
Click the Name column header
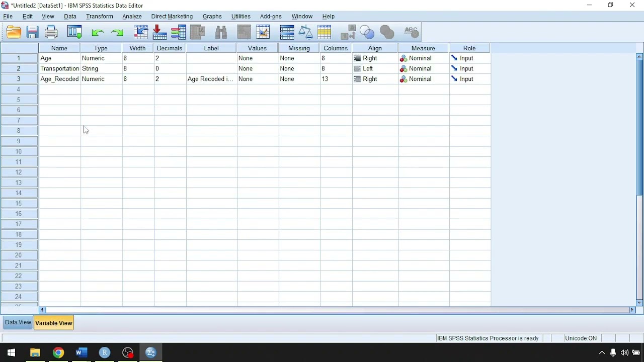tap(59, 48)
